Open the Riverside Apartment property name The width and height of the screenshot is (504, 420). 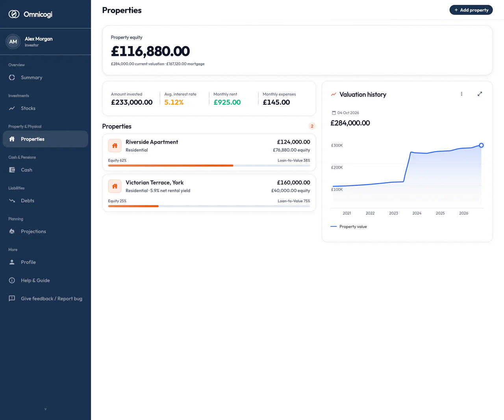[152, 142]
